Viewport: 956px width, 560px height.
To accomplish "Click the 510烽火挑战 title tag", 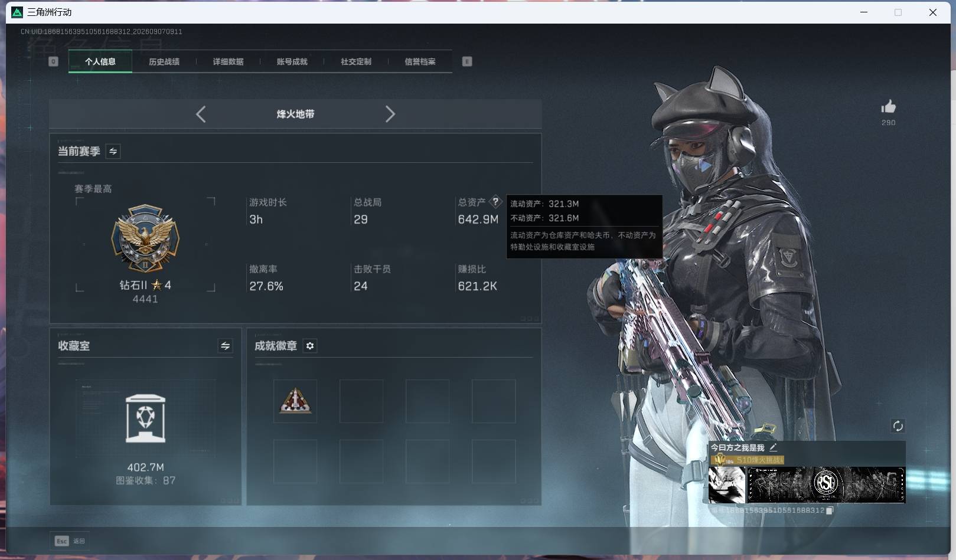I will 749,460.
